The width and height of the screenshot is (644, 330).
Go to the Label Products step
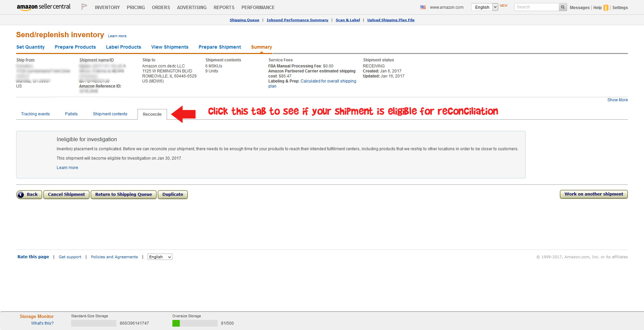pos(123,47)
